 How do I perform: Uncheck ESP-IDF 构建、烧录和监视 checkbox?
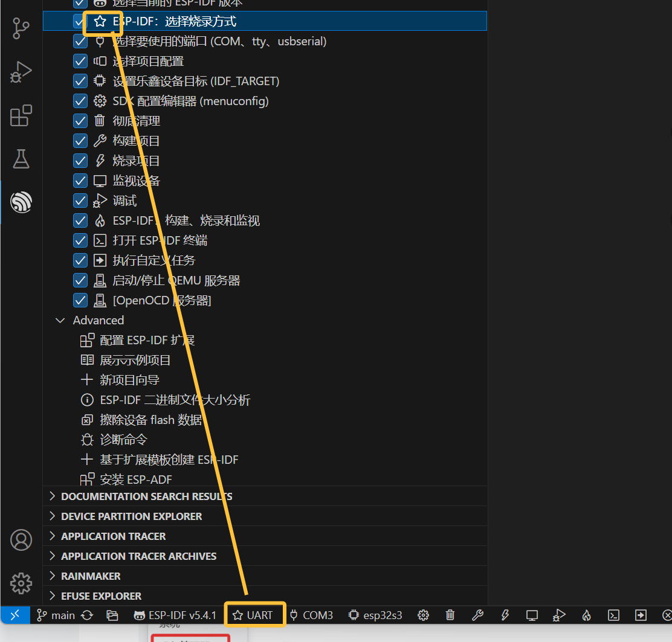80,220
